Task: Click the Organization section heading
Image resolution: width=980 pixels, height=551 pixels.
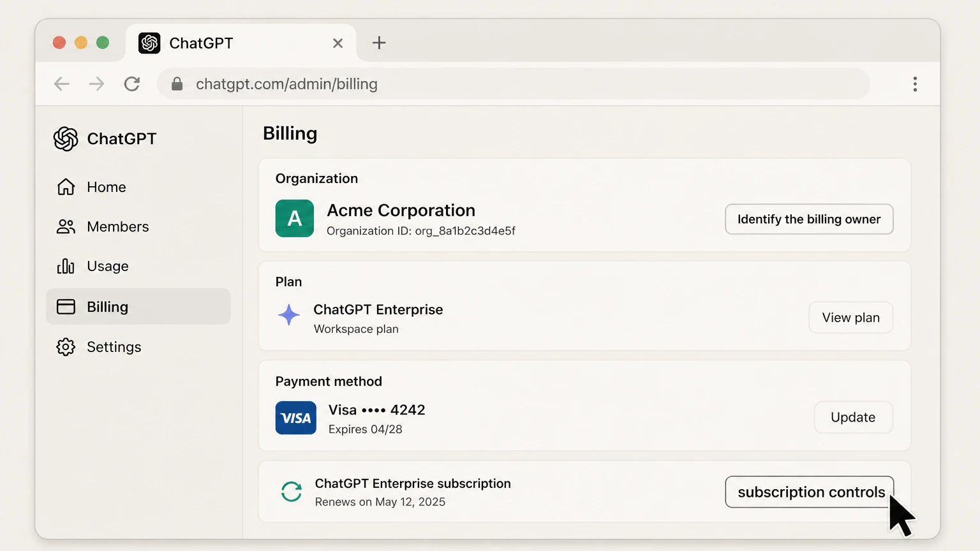Action: coord(316,179)
